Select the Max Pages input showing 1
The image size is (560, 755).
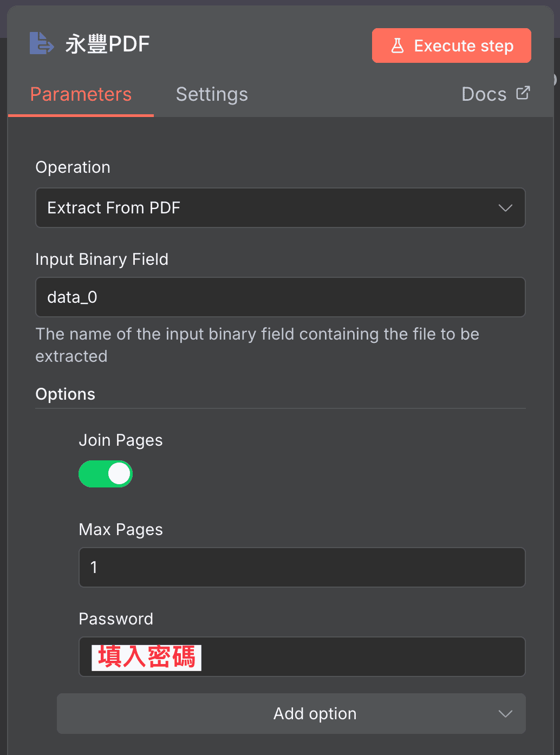click(x=302, y=567)
